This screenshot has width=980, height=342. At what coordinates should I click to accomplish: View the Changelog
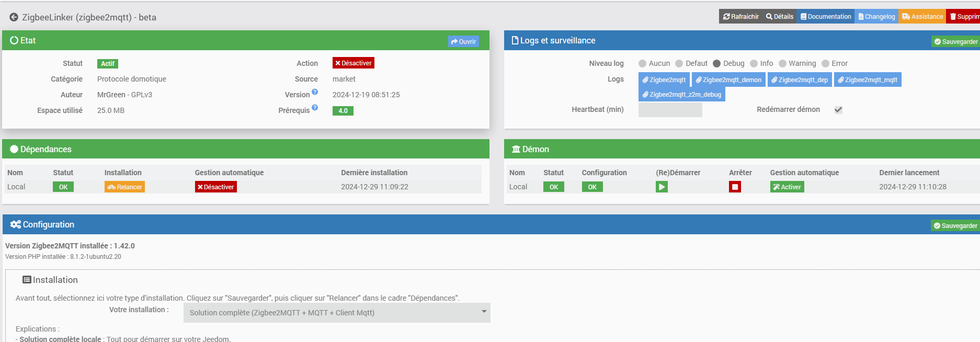[x=876, y=16]
